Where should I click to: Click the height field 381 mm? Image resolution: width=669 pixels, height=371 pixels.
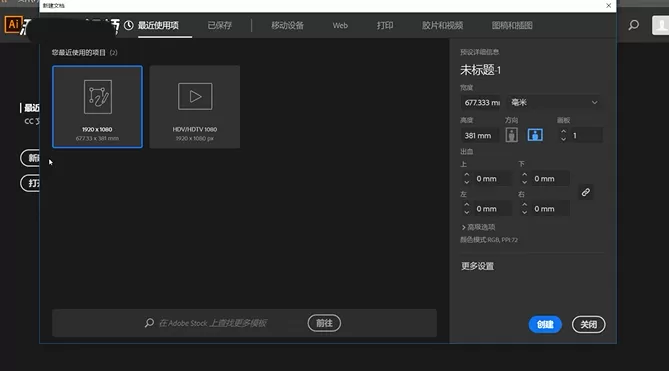[480, 136]
